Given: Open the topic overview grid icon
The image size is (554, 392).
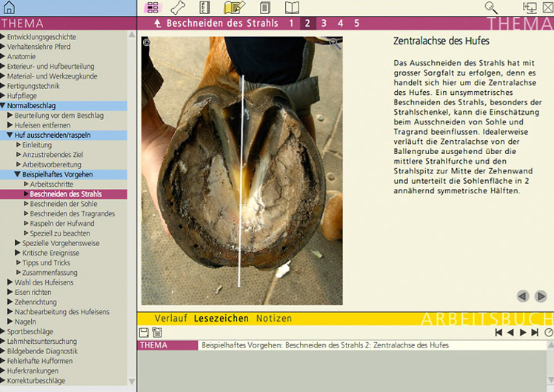Looking at the screenshot, I should click(152, 8).
